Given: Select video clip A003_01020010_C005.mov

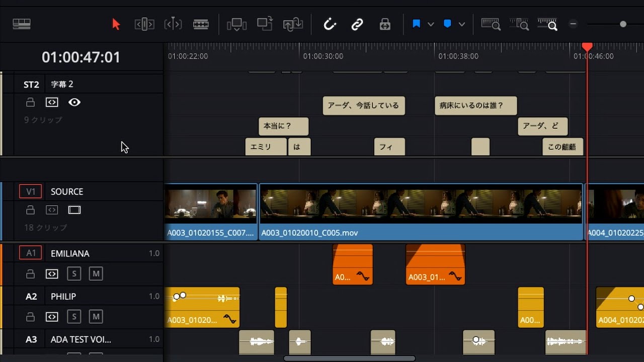Looking at the screenshot, I should pyautogui.click(x=421, y=212).
